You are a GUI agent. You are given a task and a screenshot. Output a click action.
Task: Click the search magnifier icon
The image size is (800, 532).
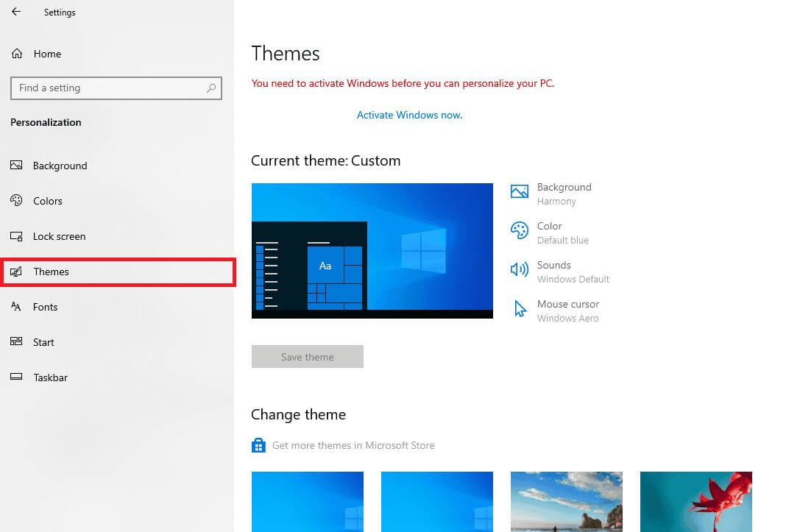[211, 88]
